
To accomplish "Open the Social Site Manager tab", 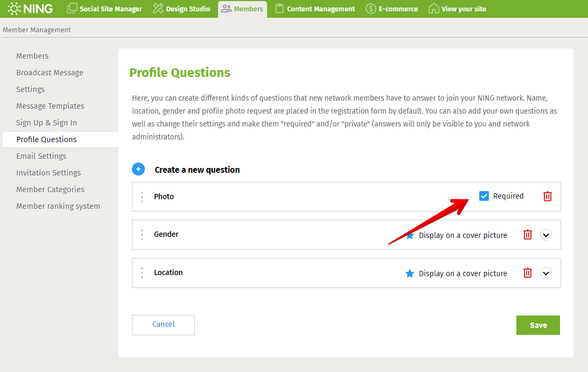I will 104,9.
